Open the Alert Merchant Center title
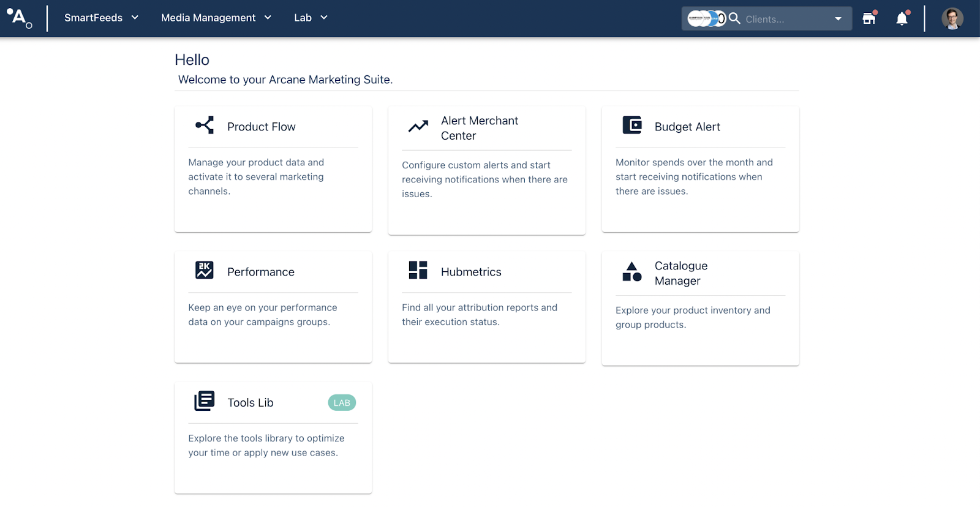980x507 pixels. pyautogui.click(x=480, y=128)
